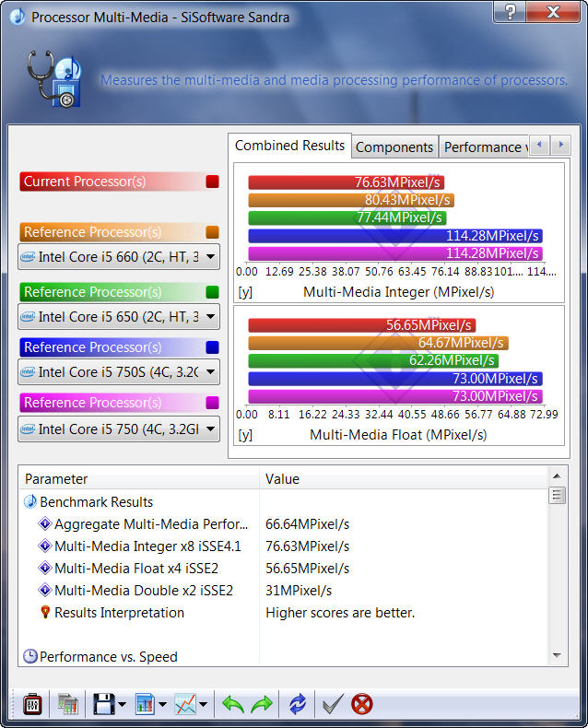Click the Higher scores are better text
This screenshot has height=728, width=588.
(x=340, y=613)
